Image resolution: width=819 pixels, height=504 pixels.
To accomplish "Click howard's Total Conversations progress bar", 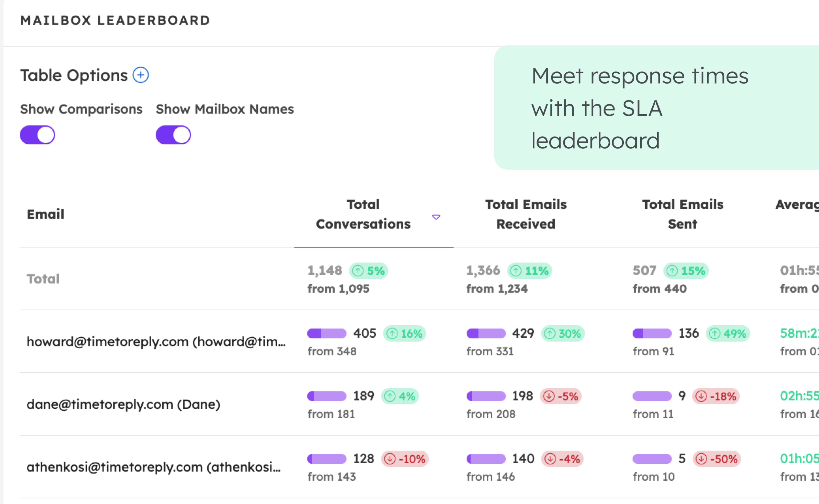I will 327,333.
